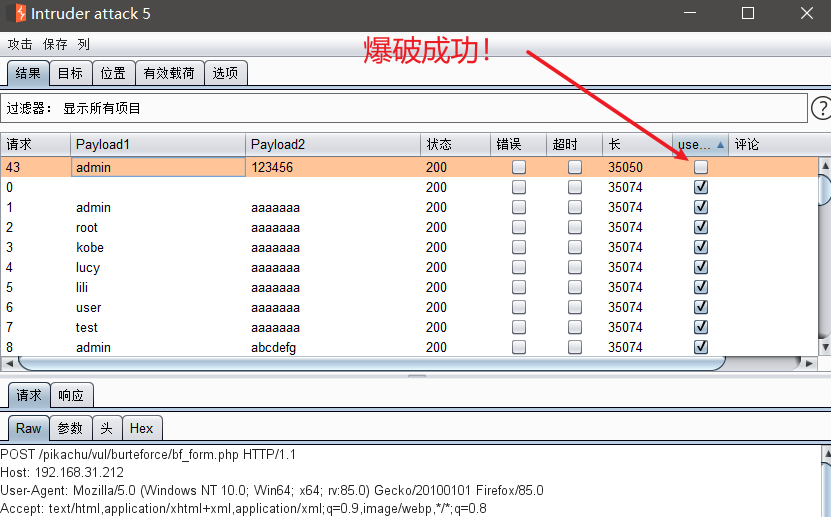
Task: Toggle use... checkbox in request 1 row
Action: (x=701, y=207)
